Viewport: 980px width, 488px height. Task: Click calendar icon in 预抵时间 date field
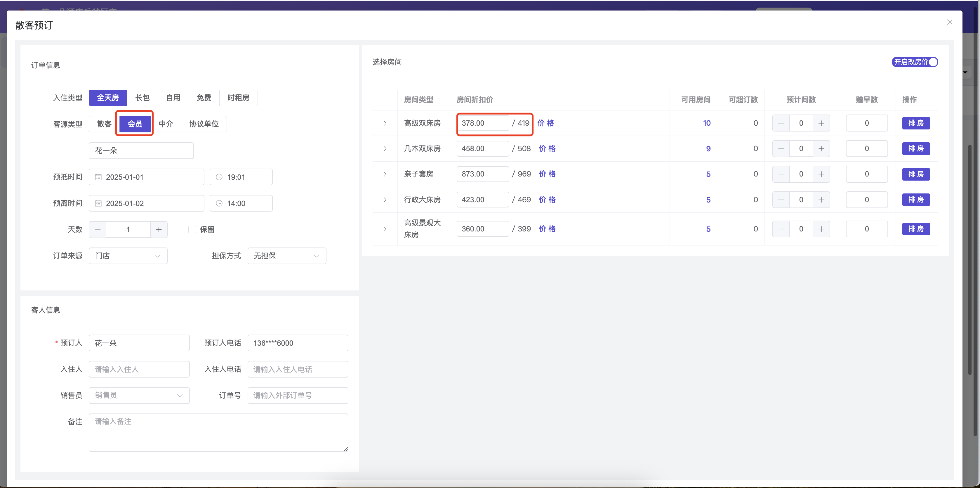pyautogui.click(x=98, y=177)
